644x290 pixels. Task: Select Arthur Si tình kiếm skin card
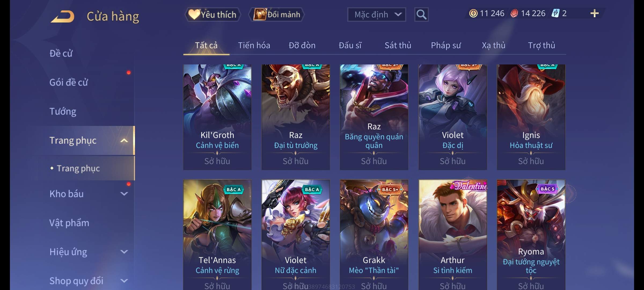click(x=453, y=235)
